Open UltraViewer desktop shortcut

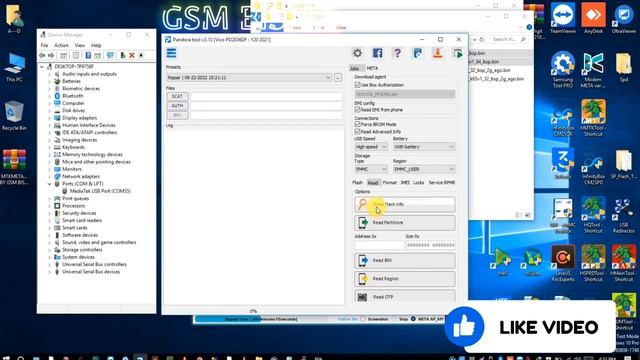624,18
